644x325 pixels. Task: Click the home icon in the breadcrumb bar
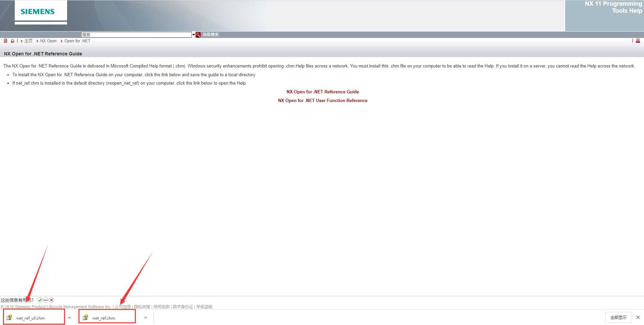click(12, 41)
